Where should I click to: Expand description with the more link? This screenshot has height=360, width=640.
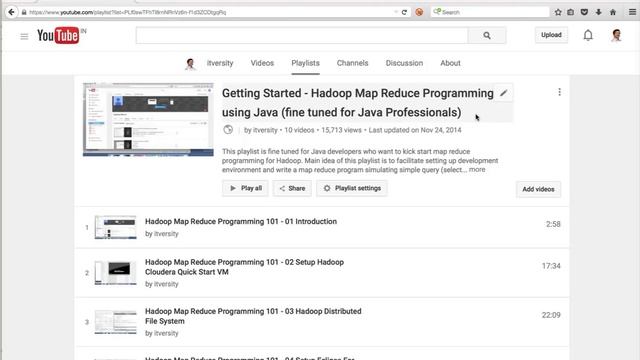477,170
